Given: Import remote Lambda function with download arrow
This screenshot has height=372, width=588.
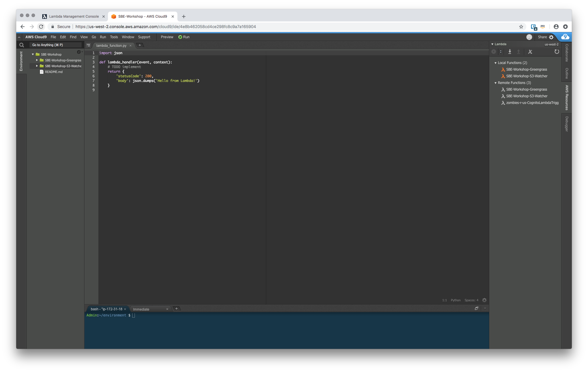Looking at the screenshot, I should (x=510, y=52).
